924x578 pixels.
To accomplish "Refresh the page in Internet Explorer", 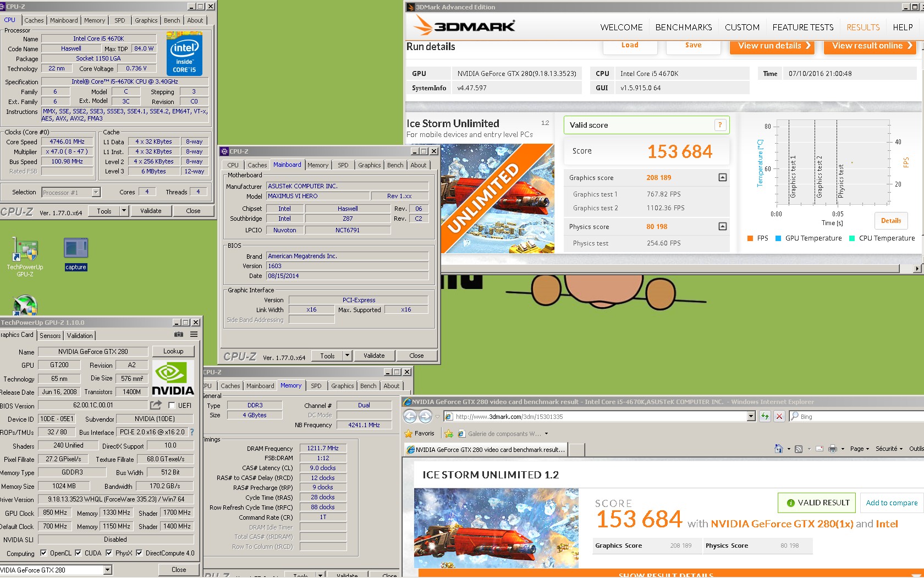I will pos(765,416).
